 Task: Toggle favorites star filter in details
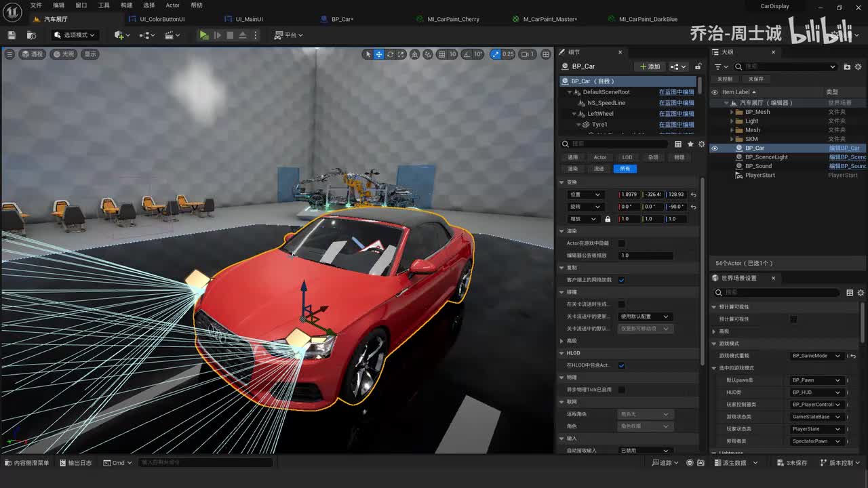690,144
